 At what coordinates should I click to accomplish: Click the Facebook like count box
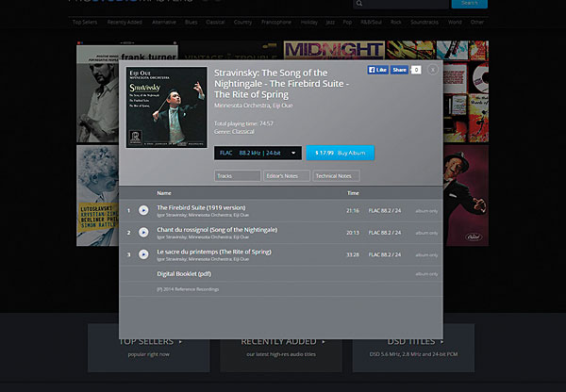416,70
